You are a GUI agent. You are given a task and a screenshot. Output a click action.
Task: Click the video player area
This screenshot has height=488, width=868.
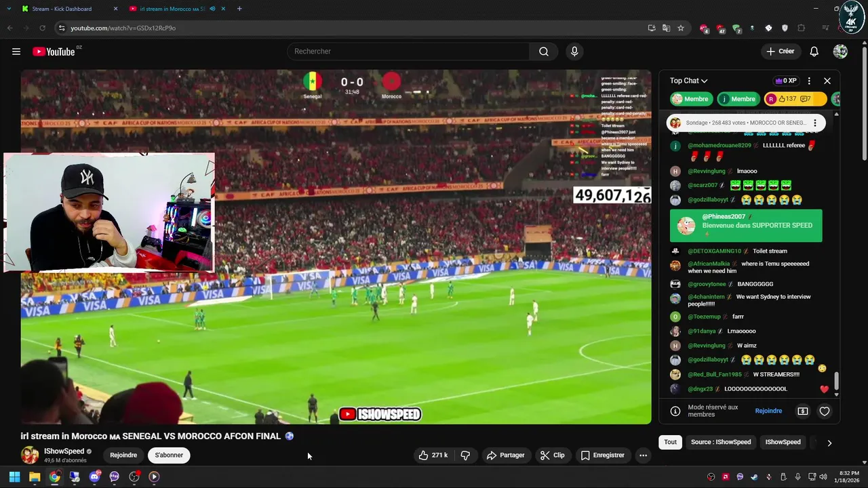click(x=336, y=247)
